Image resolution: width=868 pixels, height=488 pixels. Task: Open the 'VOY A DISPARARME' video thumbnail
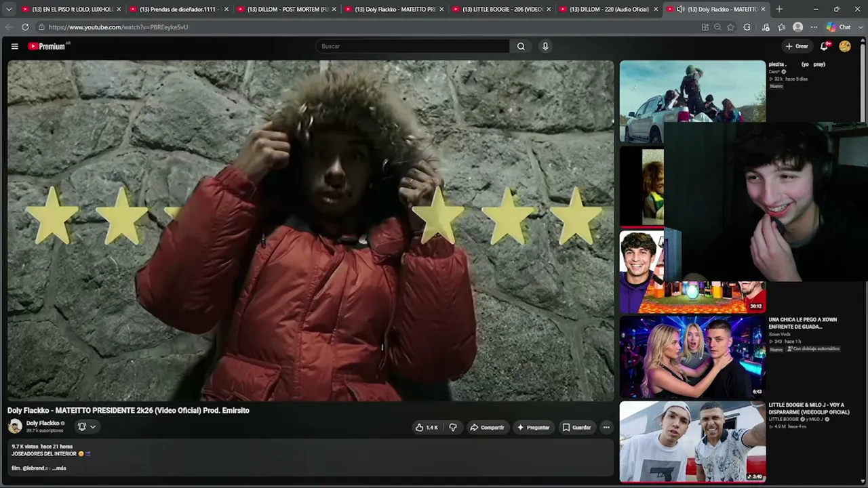coord(692,442)
